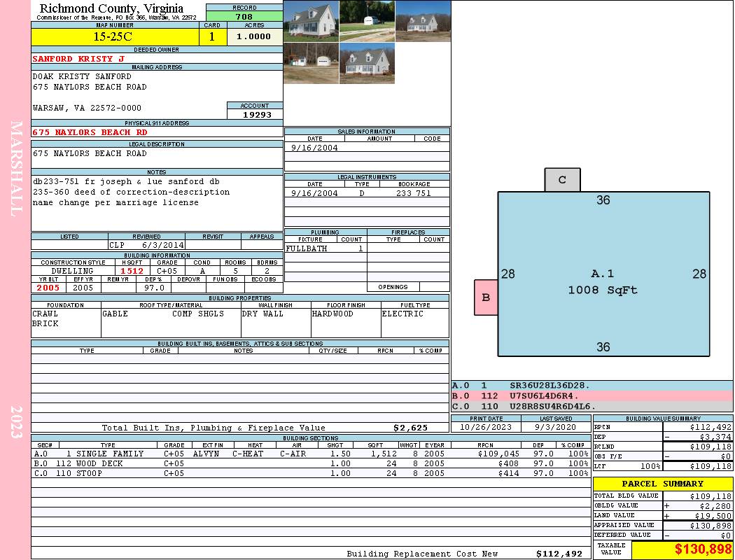
Task: Click physical address 675 NAYLORS BEACH RD
Action: [x=90, y=132]
